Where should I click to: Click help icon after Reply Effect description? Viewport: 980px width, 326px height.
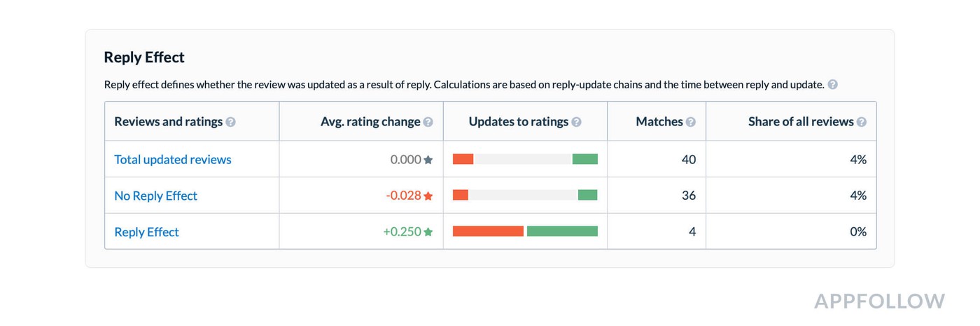pos(832,85)
